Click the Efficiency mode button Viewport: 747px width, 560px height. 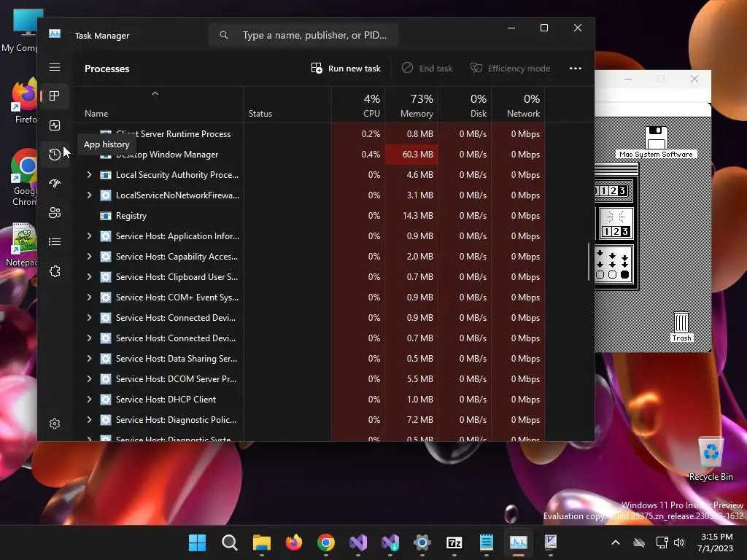click(510, 68)
